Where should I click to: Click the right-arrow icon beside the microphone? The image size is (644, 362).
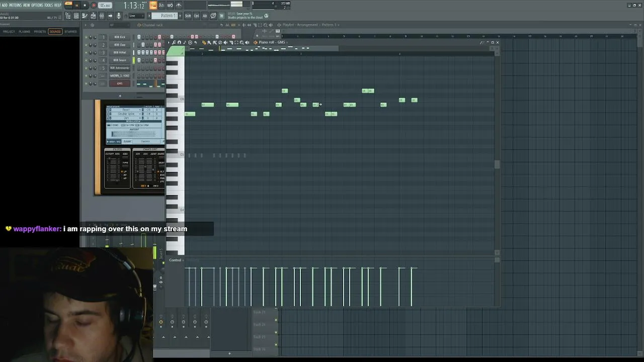[110, 16]
